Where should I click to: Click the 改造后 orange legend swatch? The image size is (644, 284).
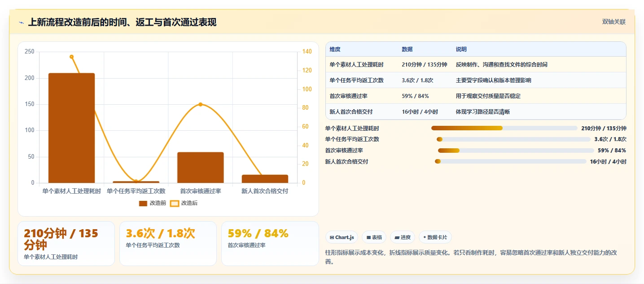click(174, 204)
